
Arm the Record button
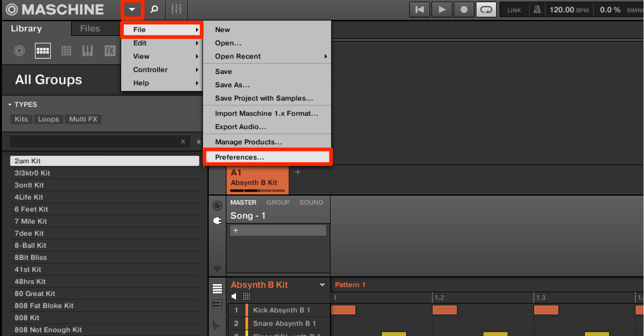click(464, 9)
